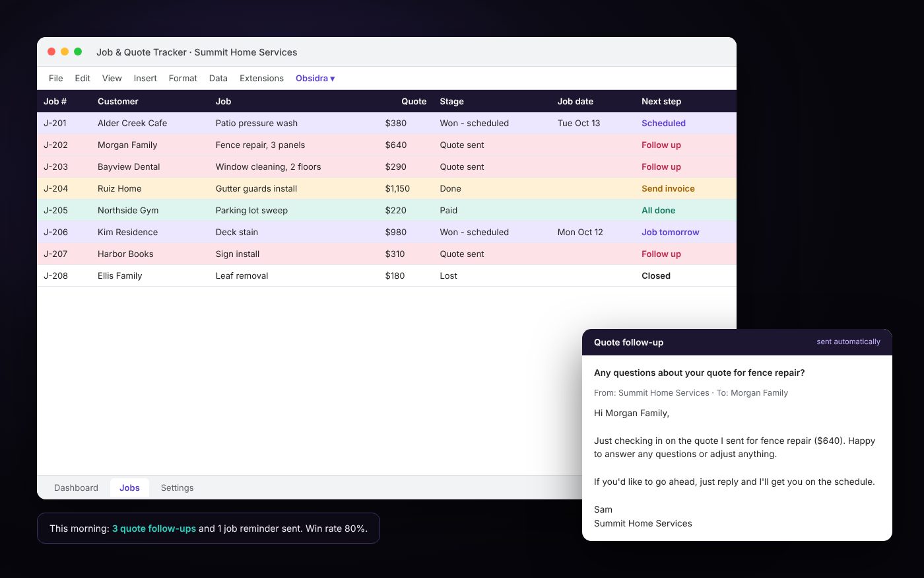Click 'Scheduled' in the Alder Creek Cafe row
924x578 pixels.
[x=663, y=123]
